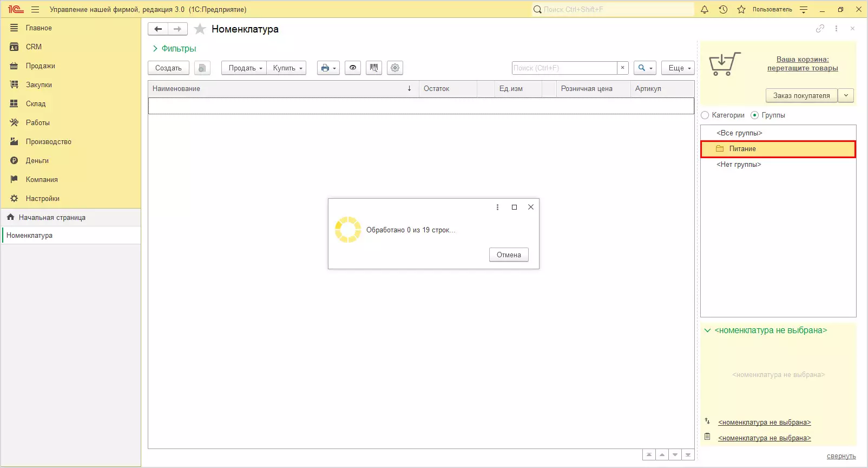Add Номенклатура to favorites with the star
The width and height of the screenshot is (868, 468).
(200, 29)
